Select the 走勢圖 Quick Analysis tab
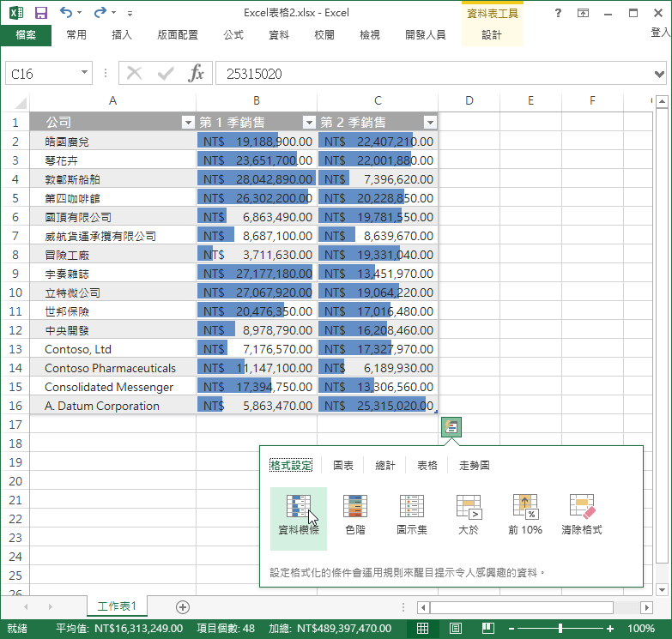 point(474,466)
